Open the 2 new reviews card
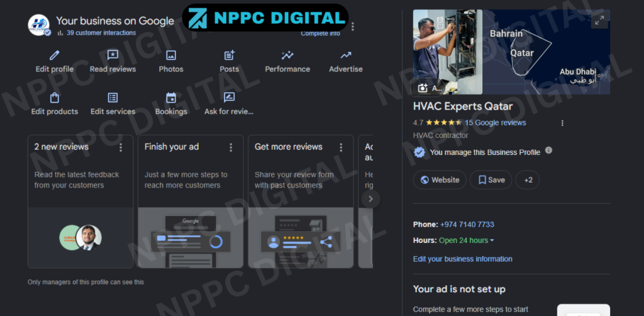 80,201
